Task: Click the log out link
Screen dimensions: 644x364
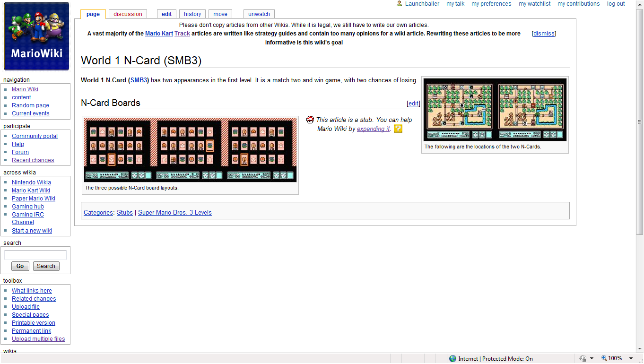Action: pos(616,4)
